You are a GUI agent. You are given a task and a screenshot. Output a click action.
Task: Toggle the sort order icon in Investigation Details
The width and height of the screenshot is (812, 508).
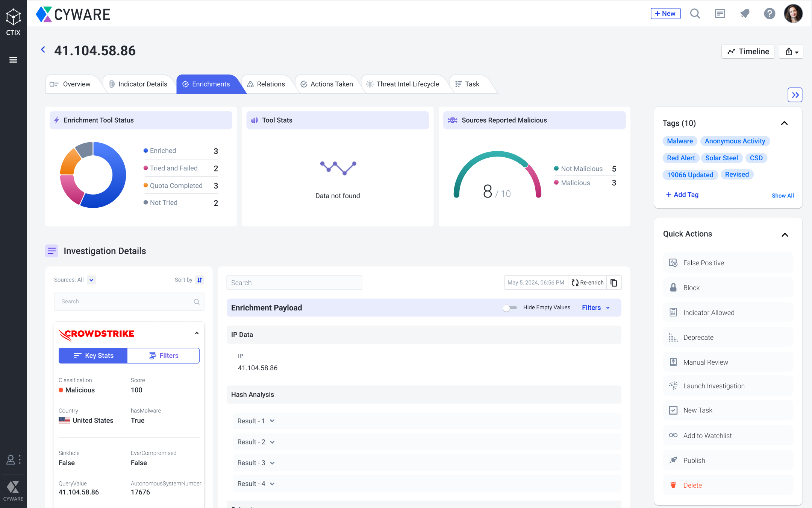200,280
